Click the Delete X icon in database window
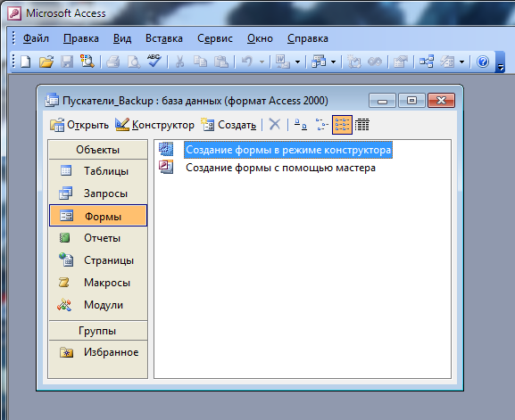Viewport: 515px width, 420px height. pyautogui.click(x=275, y=125)
